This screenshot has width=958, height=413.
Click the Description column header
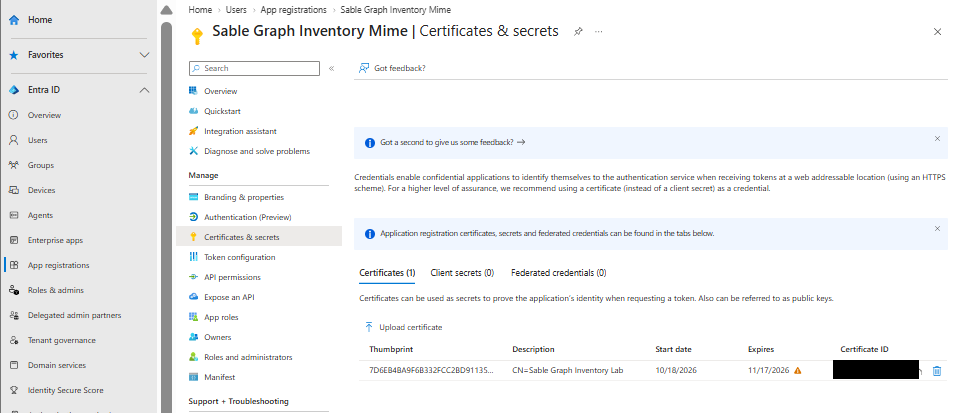pyautogui.click(x=533, y=349)
